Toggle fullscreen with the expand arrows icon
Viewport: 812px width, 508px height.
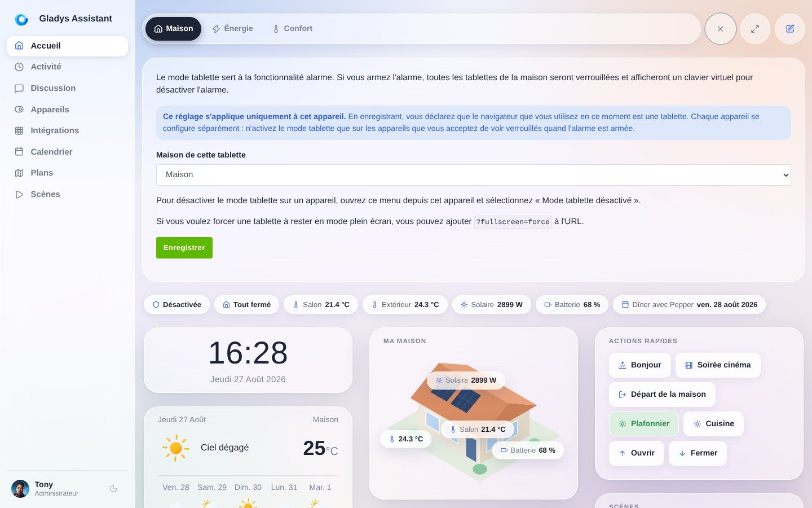(x=755, y=29)
